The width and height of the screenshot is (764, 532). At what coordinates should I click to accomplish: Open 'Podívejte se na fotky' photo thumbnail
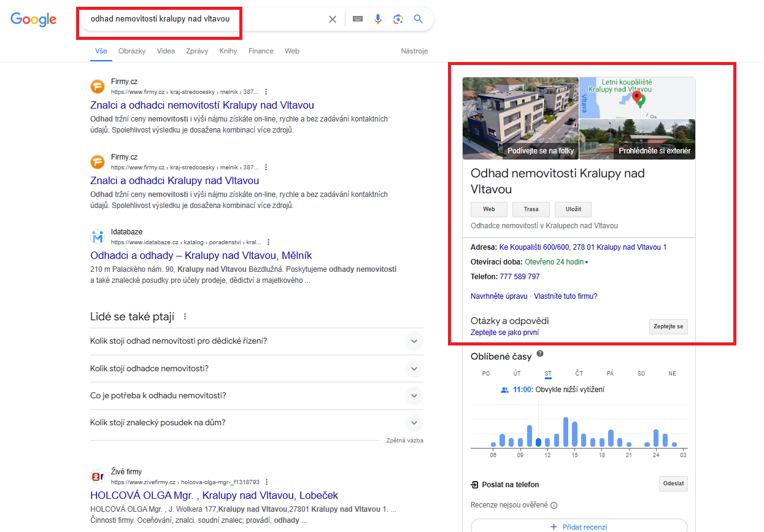[520, 118]
